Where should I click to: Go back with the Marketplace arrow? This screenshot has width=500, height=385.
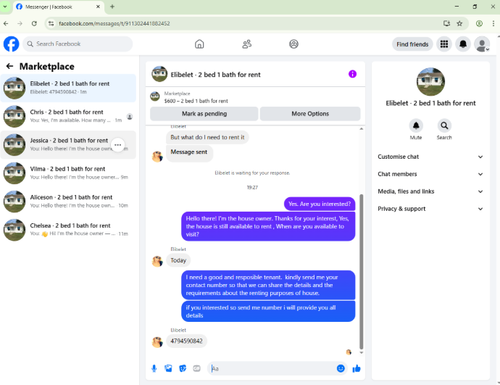10,66
